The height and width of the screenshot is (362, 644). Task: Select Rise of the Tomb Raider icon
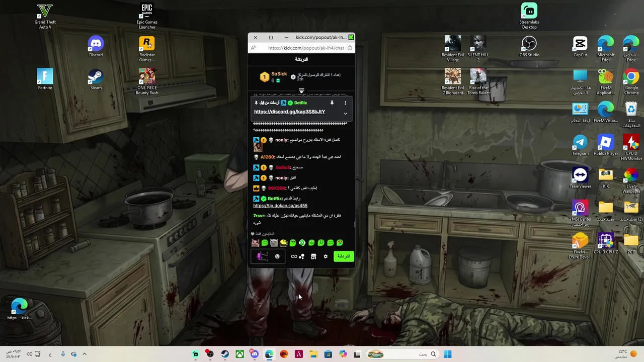[x=478, y=82]
